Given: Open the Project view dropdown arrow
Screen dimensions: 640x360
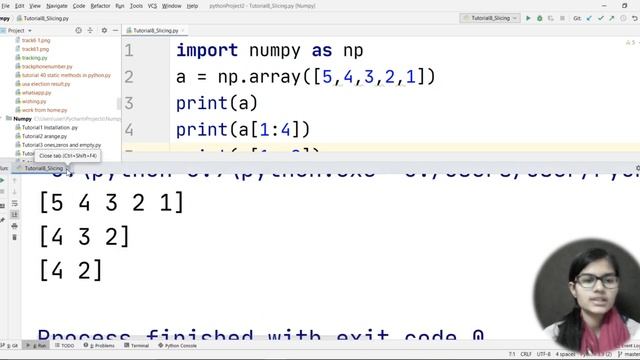Looking at the screenshot, I should [x=30, y=31].
